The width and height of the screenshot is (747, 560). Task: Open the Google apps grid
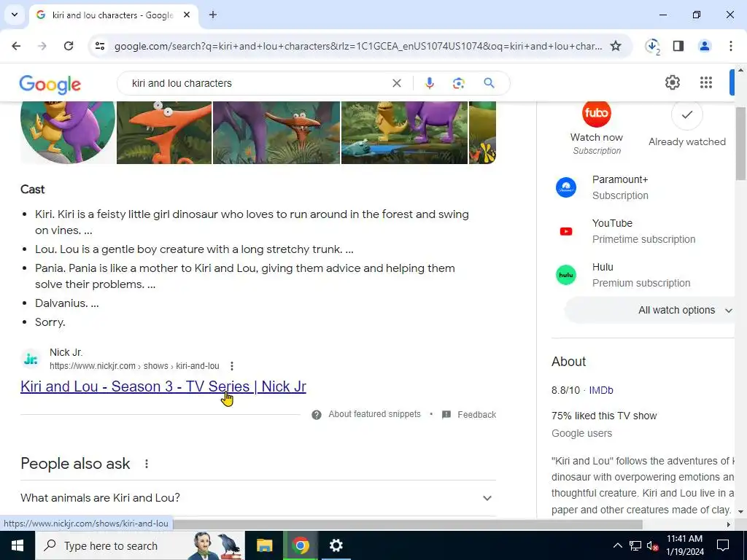click(706, 82)
